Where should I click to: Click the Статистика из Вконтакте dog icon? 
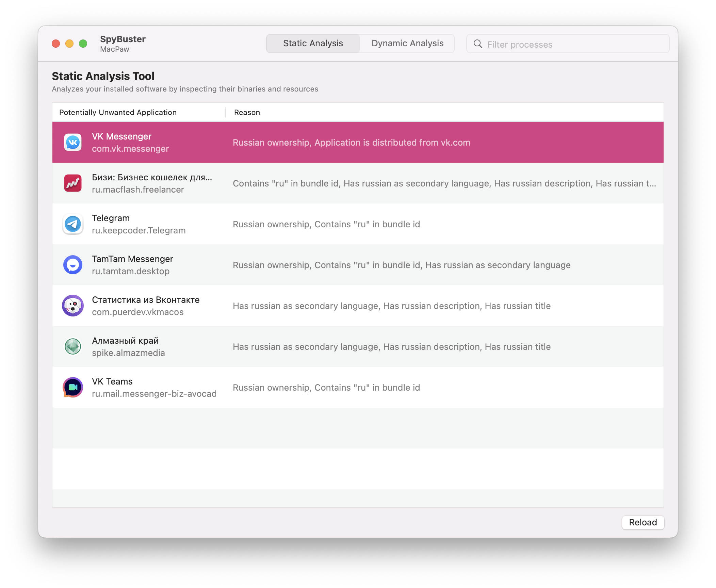point(72,306)
